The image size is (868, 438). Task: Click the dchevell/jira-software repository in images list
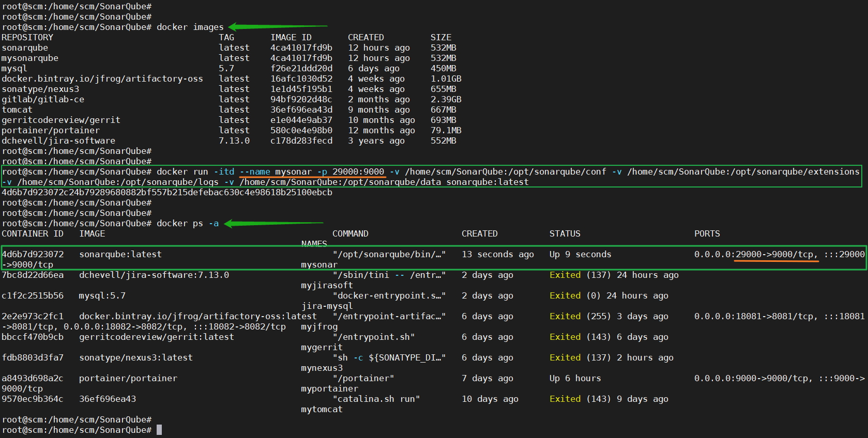coord(58,140)
